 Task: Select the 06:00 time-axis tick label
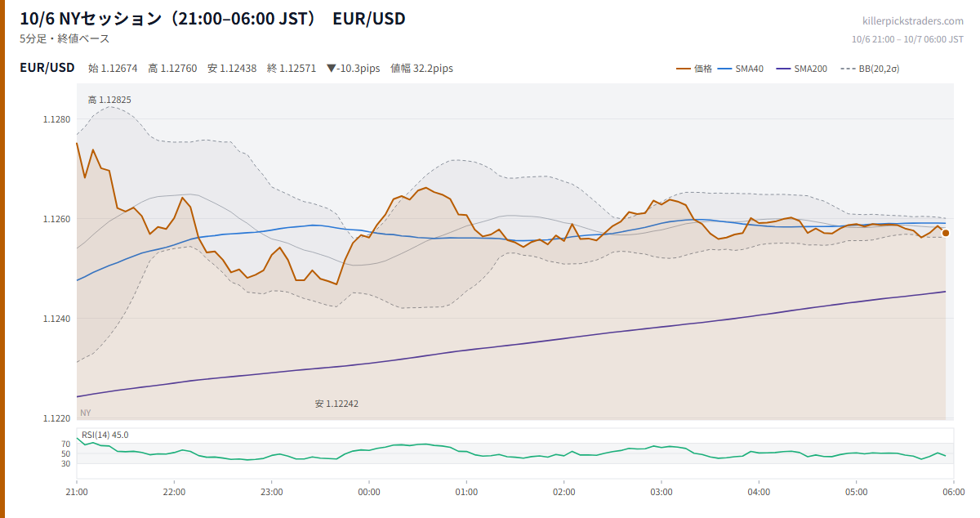point(954,492)
